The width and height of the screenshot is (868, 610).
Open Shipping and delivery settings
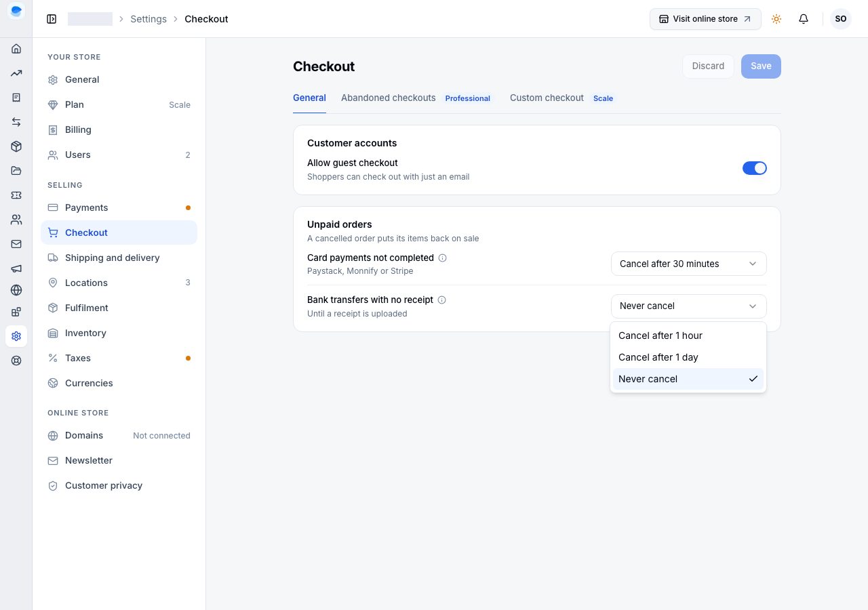click(x=119, y=258)
